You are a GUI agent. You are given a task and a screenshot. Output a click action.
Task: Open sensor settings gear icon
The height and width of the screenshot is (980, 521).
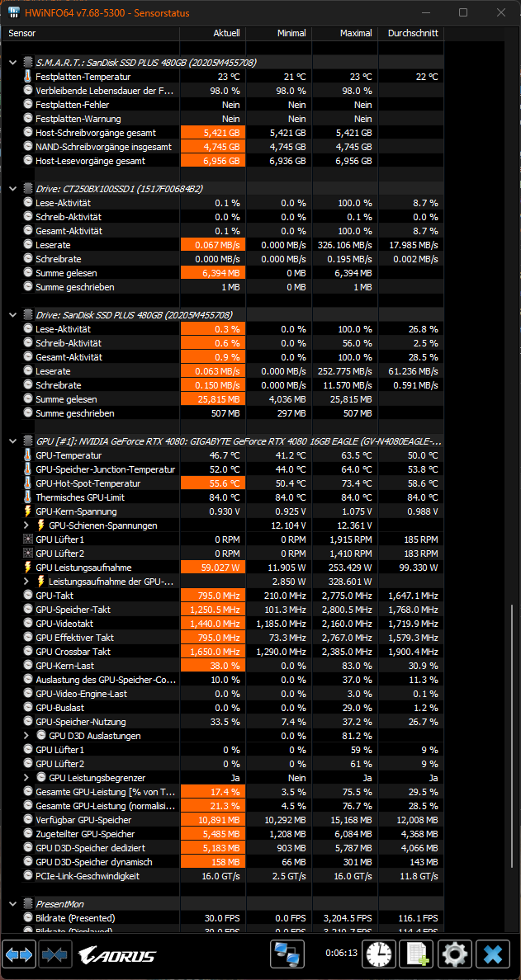(455, 954)
